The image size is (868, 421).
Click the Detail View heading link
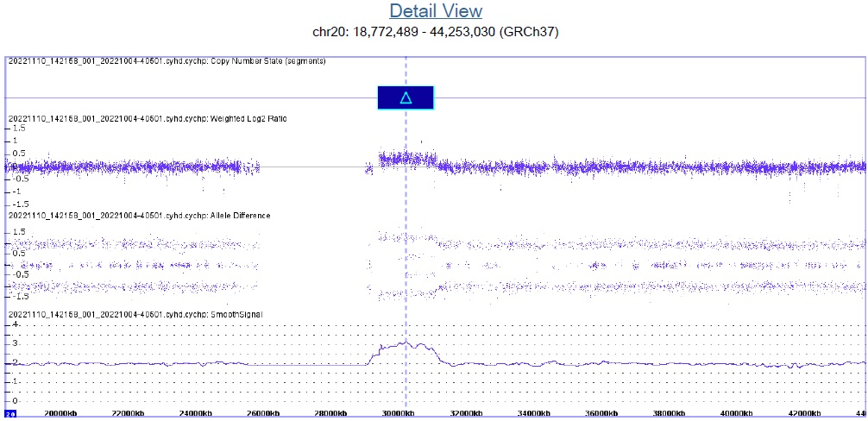[x=435, y=11]
